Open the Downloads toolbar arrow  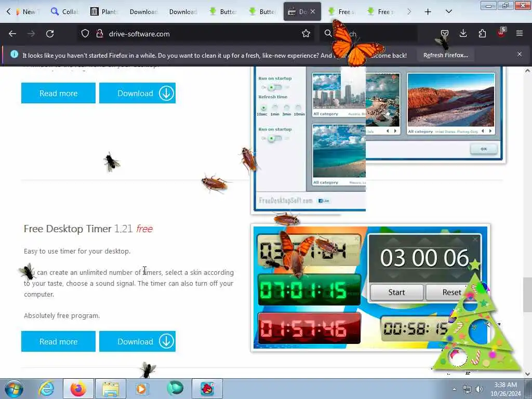pos(463,34)
